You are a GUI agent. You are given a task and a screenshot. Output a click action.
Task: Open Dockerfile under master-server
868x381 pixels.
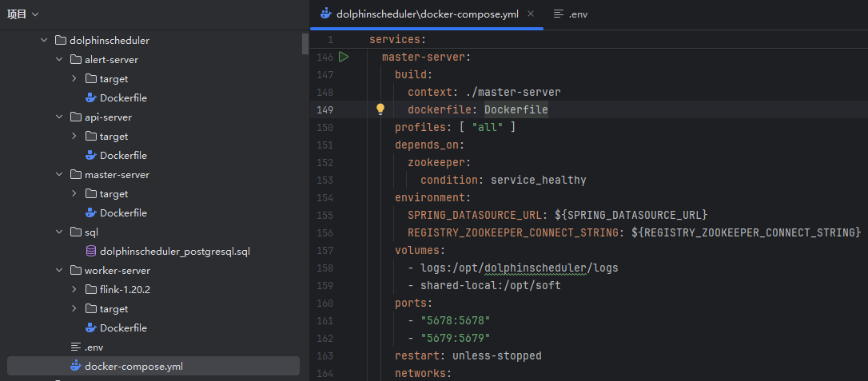click(x=123, y=213)
